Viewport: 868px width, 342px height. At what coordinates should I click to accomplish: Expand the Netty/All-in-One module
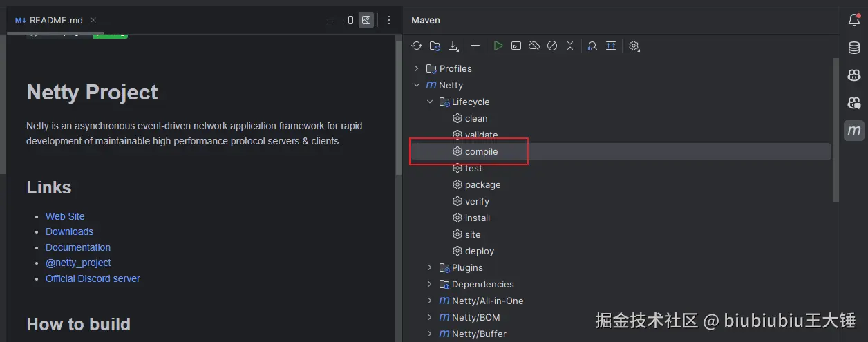pos(429,301)
